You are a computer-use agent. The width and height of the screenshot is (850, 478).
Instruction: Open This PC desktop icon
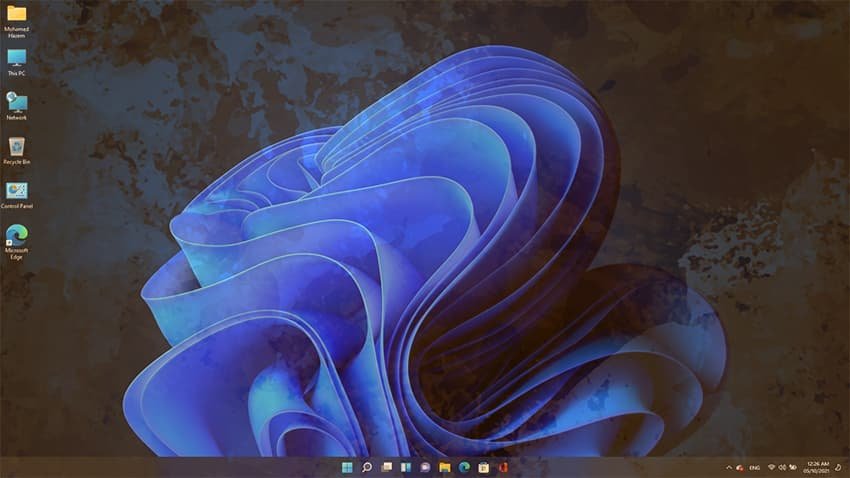[16, 62]
